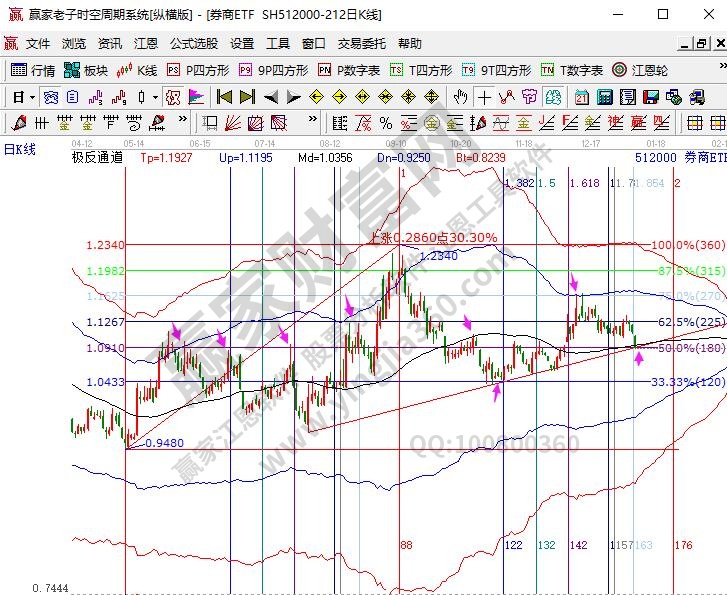This screenshot has width=727, height=595.
Task: Jump to the first bar with skip-back arrow
Action: (224, 97)
